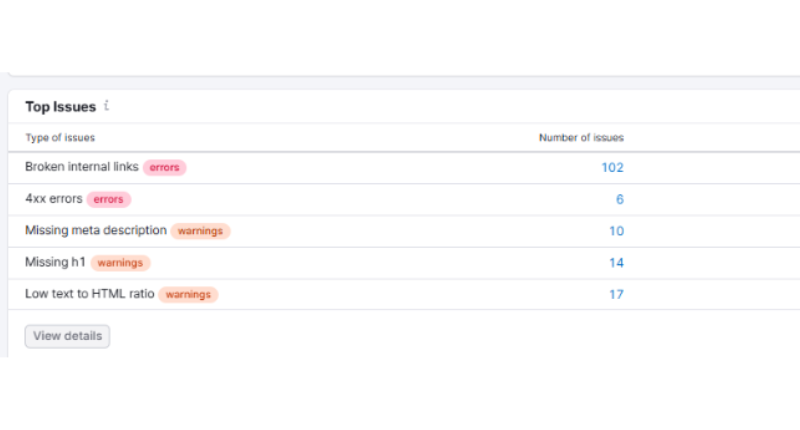Open the Low text to HTML ratio issue
The height and width of the screenshot is (430, 800).
click(x=90, y=294)
